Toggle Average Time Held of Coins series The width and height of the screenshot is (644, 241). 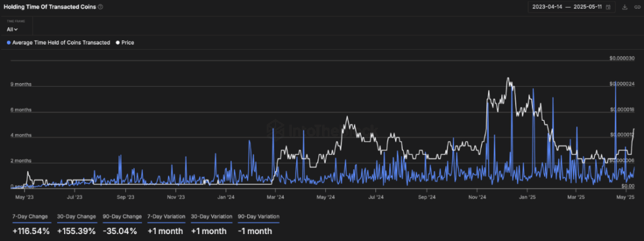pos(58,42)
